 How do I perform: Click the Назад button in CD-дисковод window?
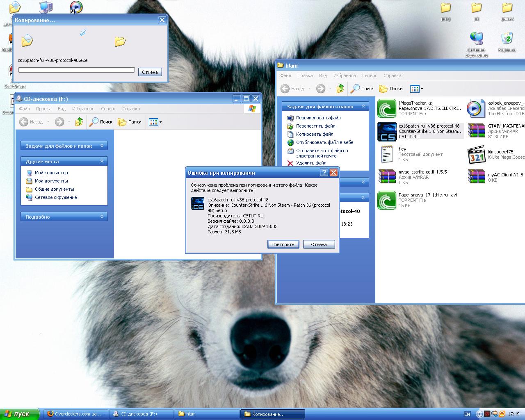pyautogui.click(x=32, y=122)
